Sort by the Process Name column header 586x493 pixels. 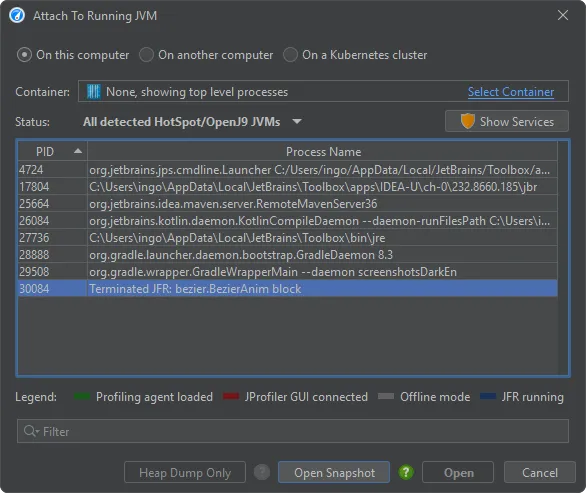[x=323, y=151]
